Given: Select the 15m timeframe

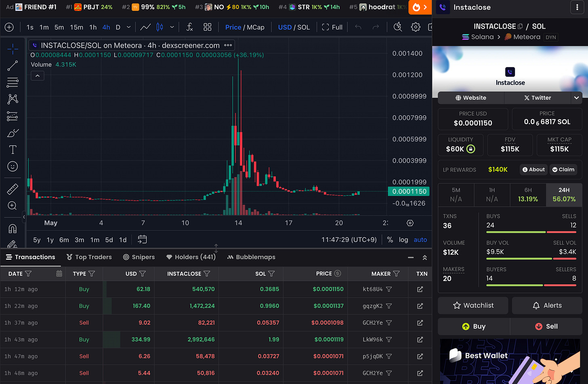Looking at the screenshot, I should coord(76,27).
